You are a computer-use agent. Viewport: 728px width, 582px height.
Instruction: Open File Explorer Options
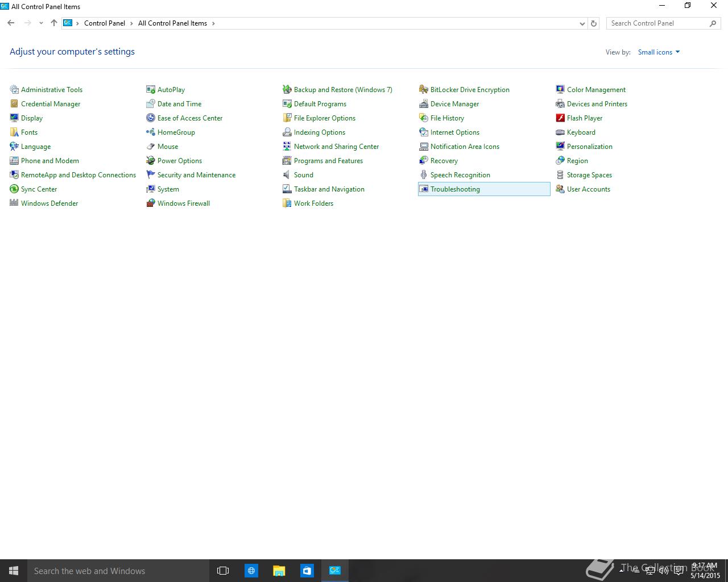(325, 118)
